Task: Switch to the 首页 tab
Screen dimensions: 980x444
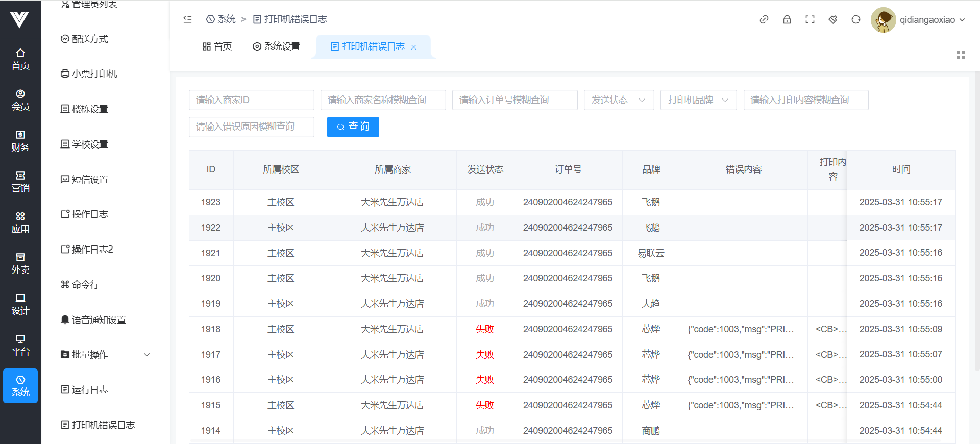Action: 217,46
